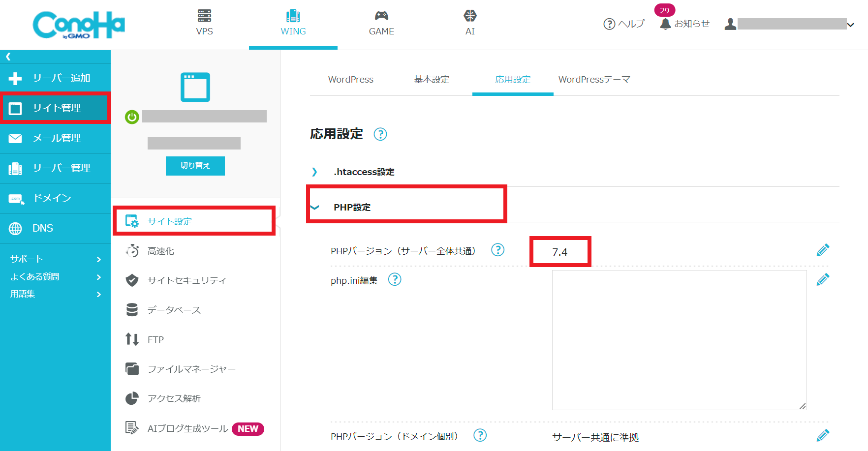
Task: Switch to the WordPress tab
Action: point(351,80)
